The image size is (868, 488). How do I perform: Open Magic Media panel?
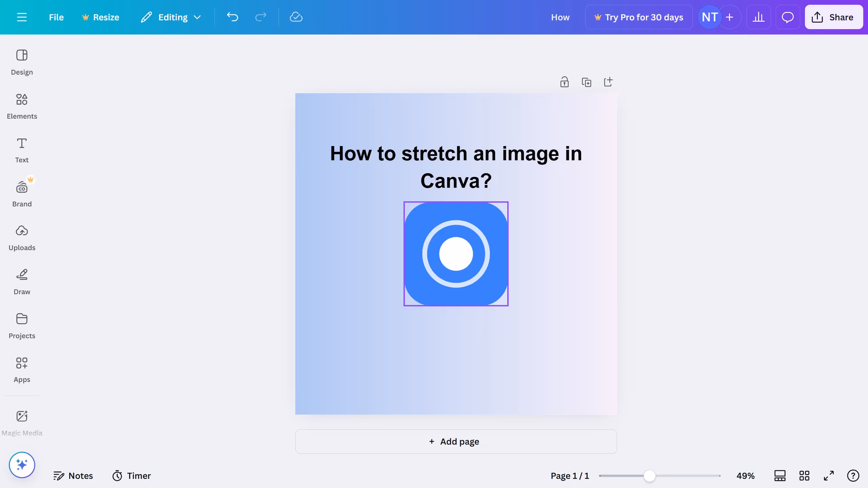(22, 422)
